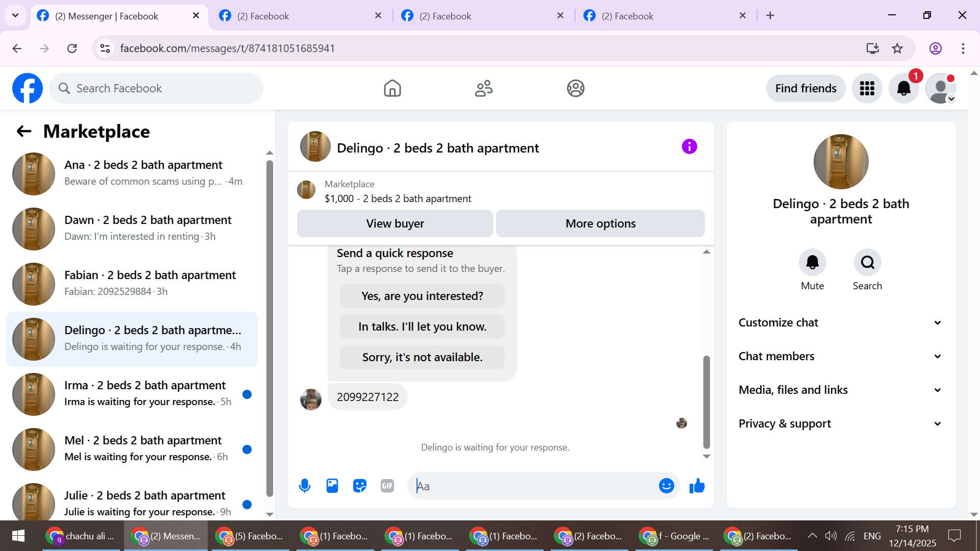Open conversation information purple icon
The width and height of the screenshot is (980, 551).
689,147
